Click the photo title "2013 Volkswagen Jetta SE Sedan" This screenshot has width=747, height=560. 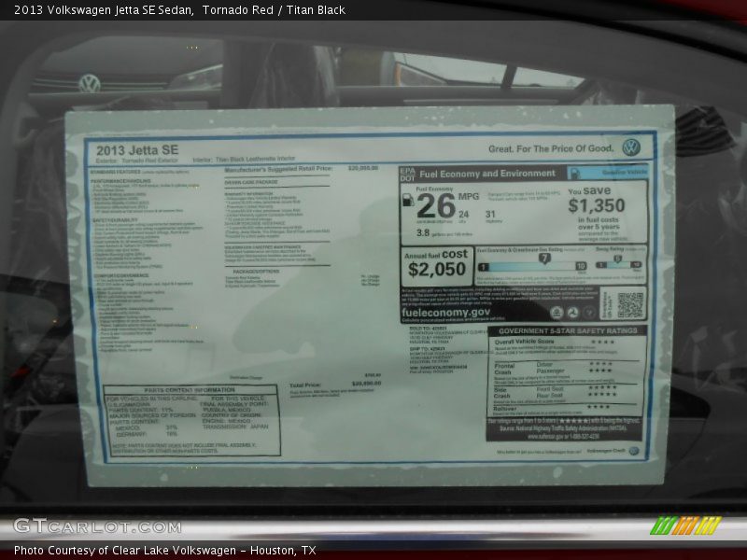[x=104, y=10]
